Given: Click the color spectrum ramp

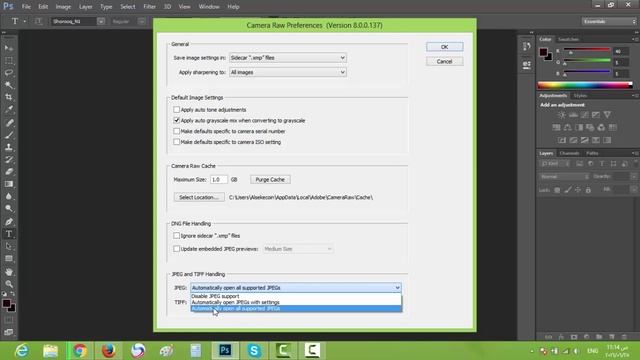Looking at the screenshot, I should coord(585,85).
